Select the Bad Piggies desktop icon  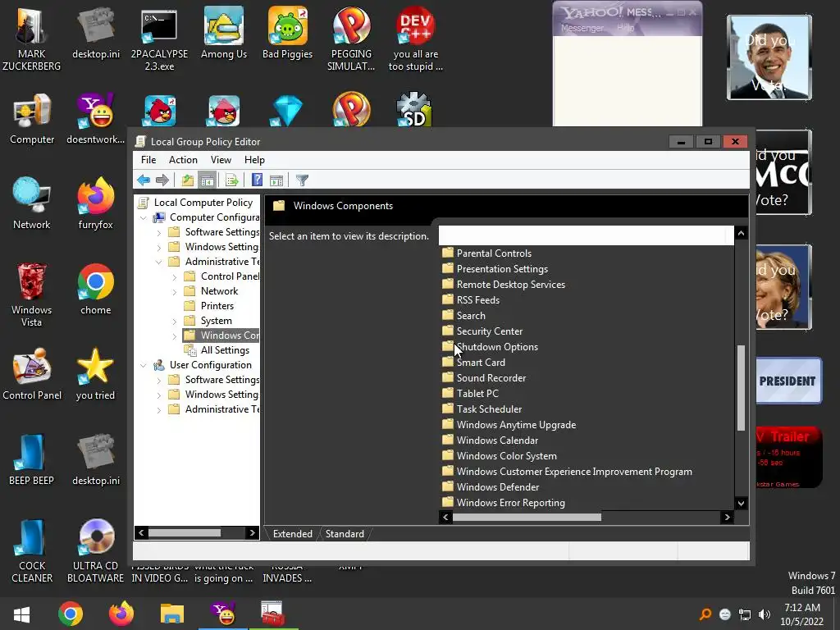point(288,33)
